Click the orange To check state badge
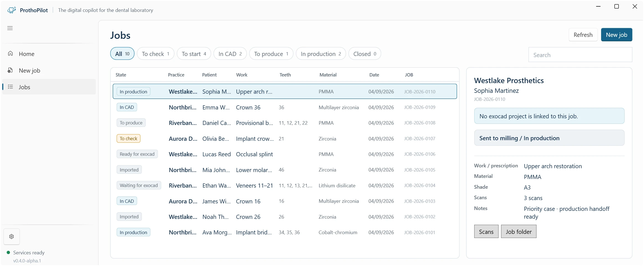The width and height of the screenshot is (644, 266). pos(129,139)
